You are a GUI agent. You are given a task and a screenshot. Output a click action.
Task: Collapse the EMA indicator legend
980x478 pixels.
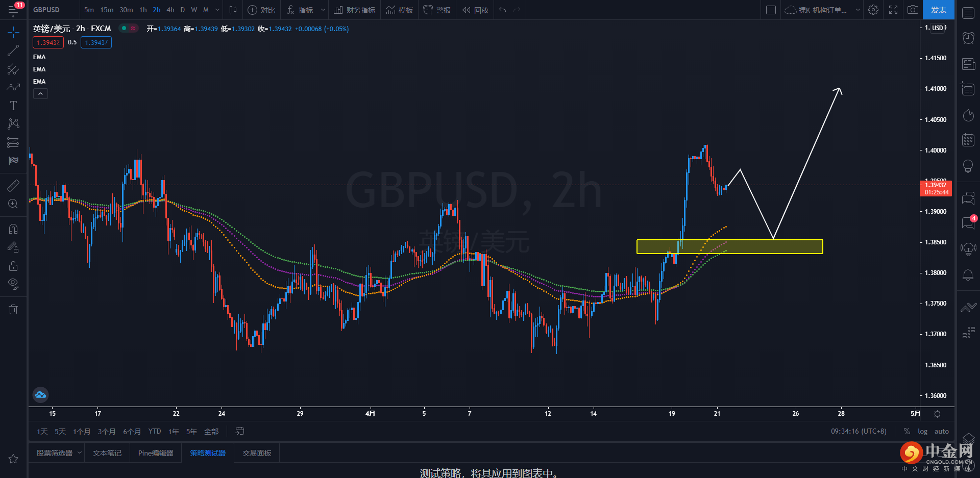[40, 94]
